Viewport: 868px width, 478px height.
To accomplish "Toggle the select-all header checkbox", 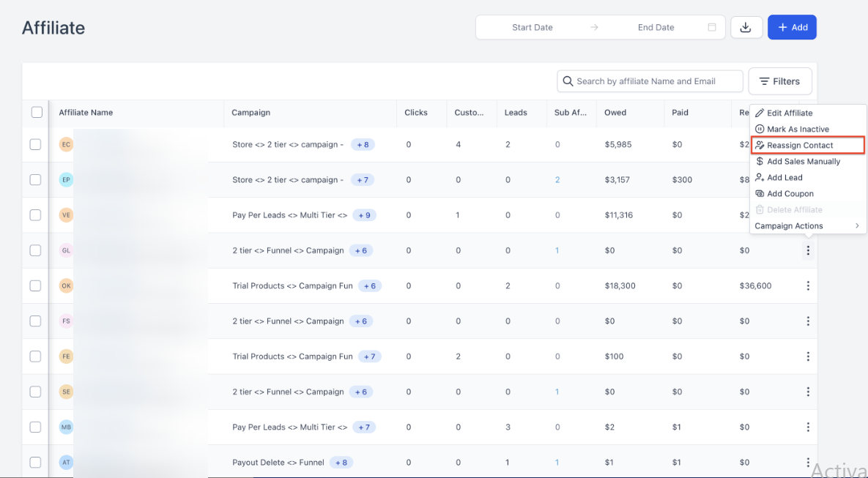I will click(37, 113).
